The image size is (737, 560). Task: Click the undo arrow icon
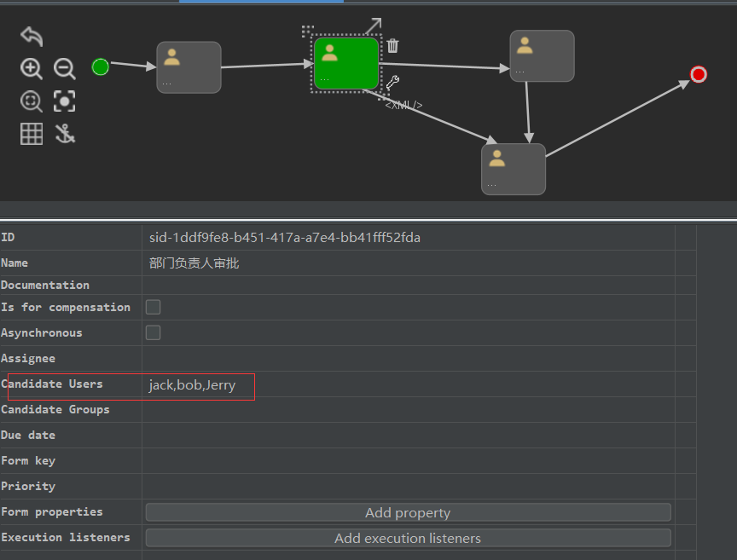32,36
